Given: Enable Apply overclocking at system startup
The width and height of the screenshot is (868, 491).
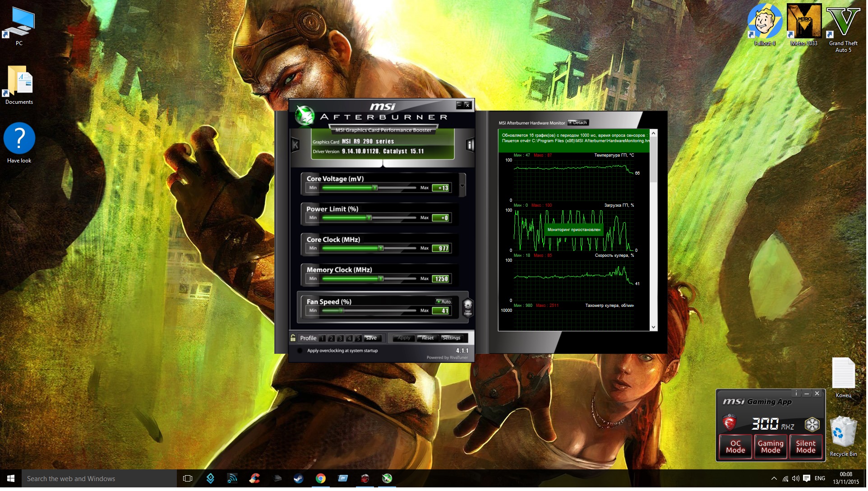Looking at the screenshot, I should pyautogui.click(x=300, y=351).
